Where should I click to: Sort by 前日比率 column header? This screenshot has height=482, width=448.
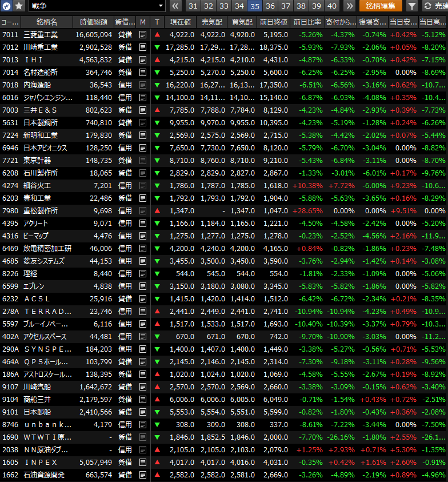click(307, 22)
